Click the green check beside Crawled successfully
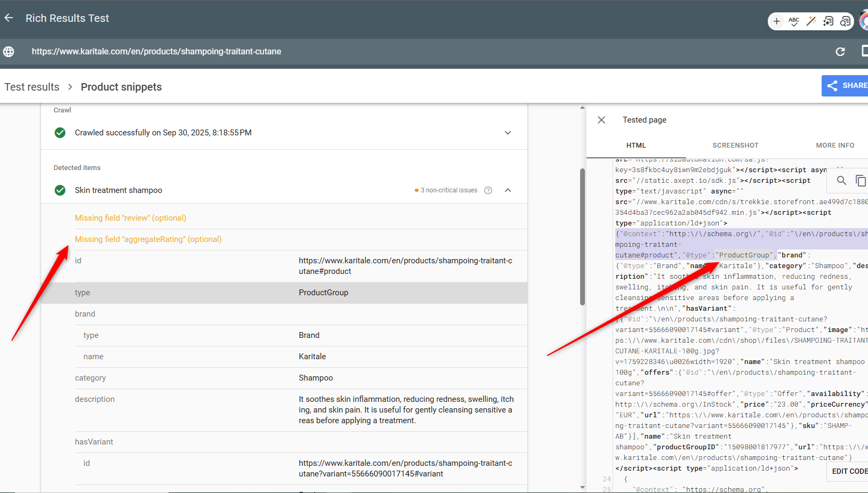The height and width of the screenshot is (493, 868). 60,133
